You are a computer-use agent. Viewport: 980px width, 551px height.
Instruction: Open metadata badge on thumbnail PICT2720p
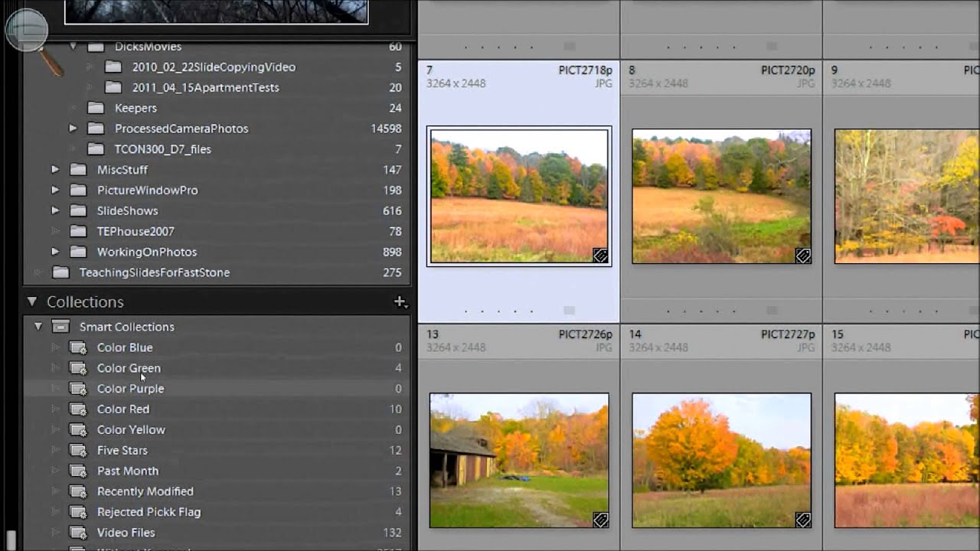(803, 256)
